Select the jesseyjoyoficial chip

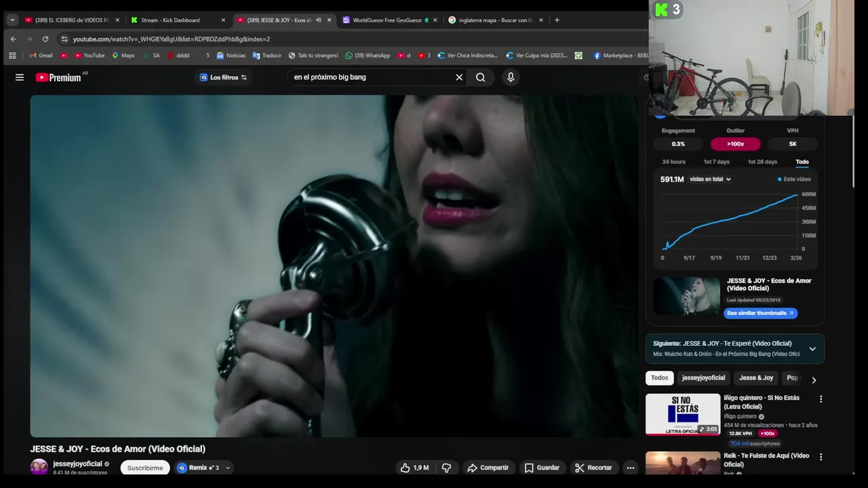(x=703, y=378)
